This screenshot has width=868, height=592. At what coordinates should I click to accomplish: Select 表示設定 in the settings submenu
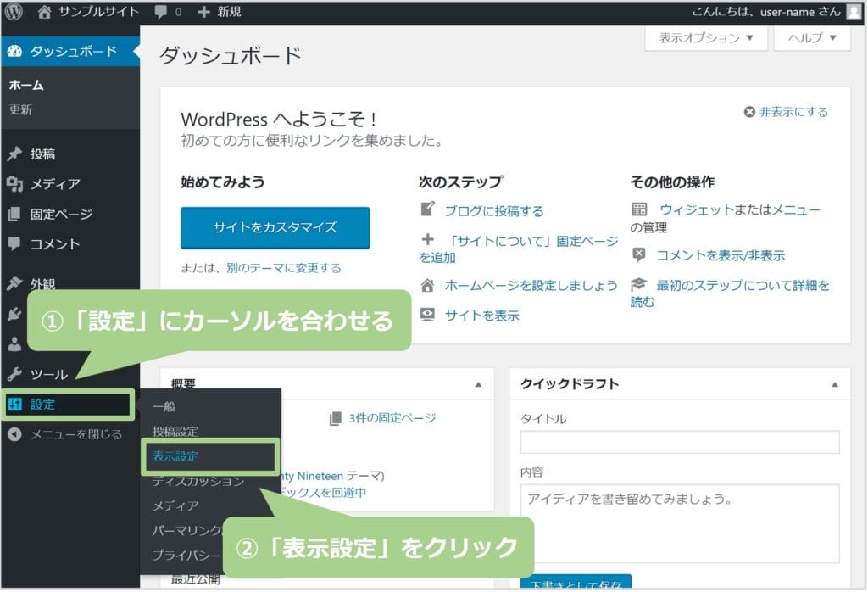pos(175,456)
